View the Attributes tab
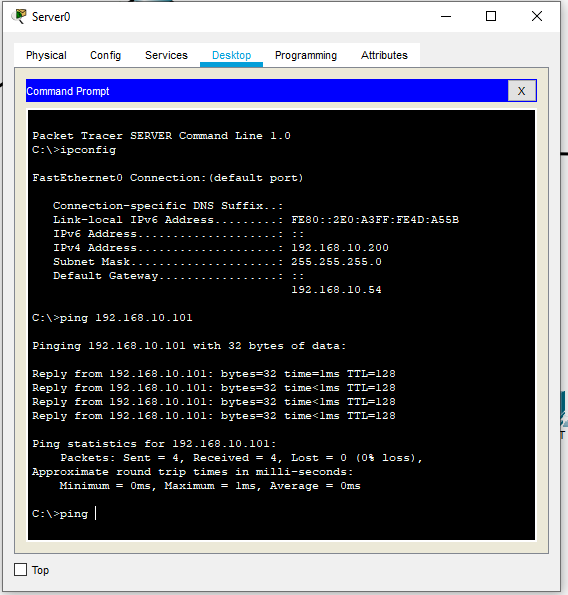Image resolution: width=568 pixels, height=595 pixels. [384, 55]
